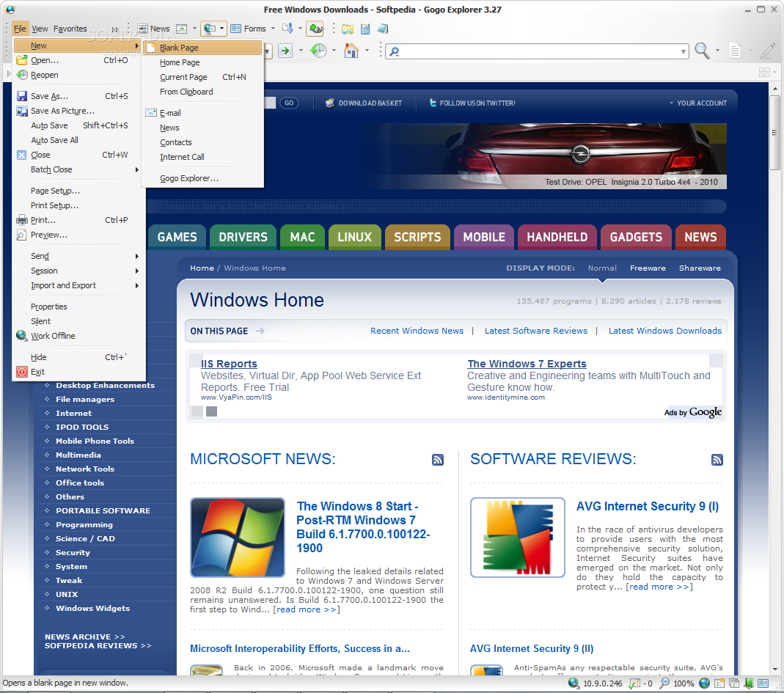Click the Home house icon
The height and width of the screenshot is (693, 784).
coord(351,51)
